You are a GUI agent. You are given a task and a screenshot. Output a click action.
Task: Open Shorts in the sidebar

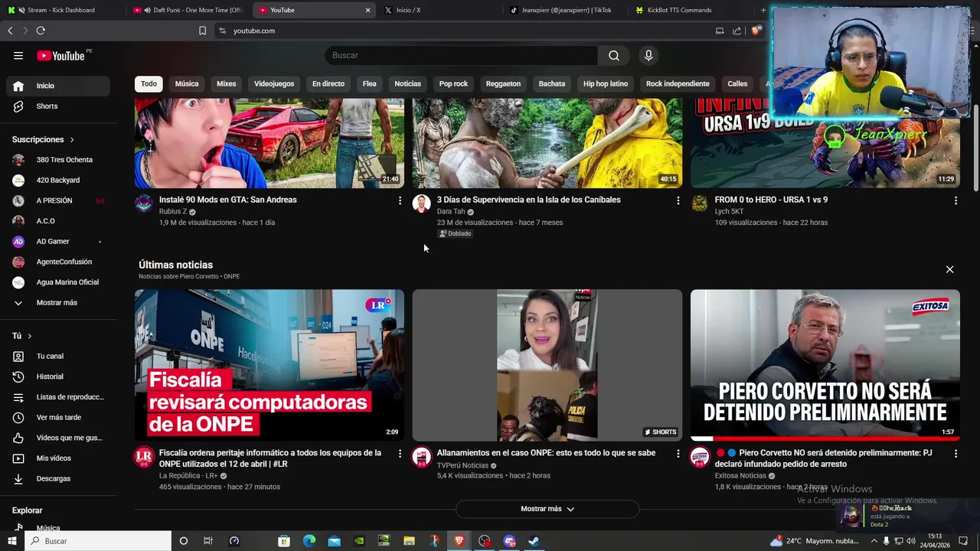click(x=58, y=106)
